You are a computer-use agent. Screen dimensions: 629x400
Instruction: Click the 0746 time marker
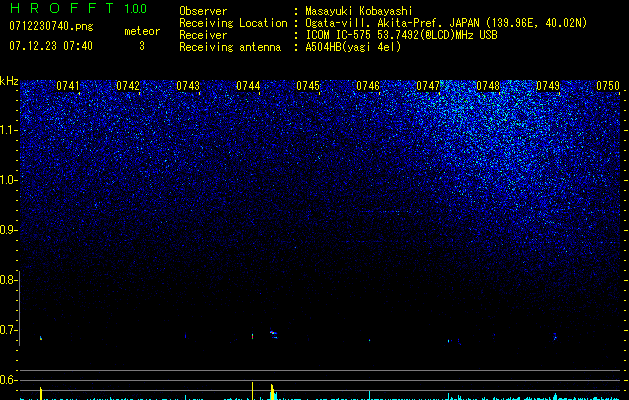(x=368, y=86)
